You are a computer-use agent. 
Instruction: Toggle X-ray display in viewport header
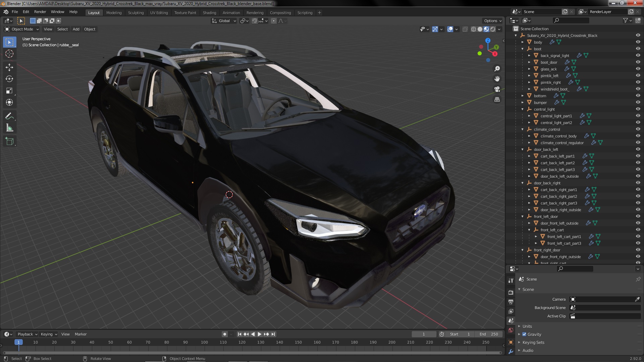[x=465, y=29]
